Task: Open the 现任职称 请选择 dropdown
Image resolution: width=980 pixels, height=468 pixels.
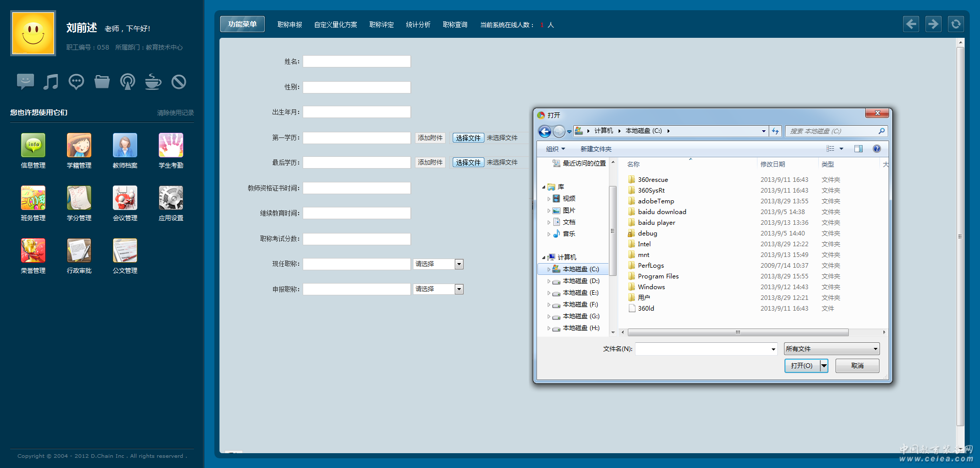Action: pyautogui.click(x=438, y=264)
